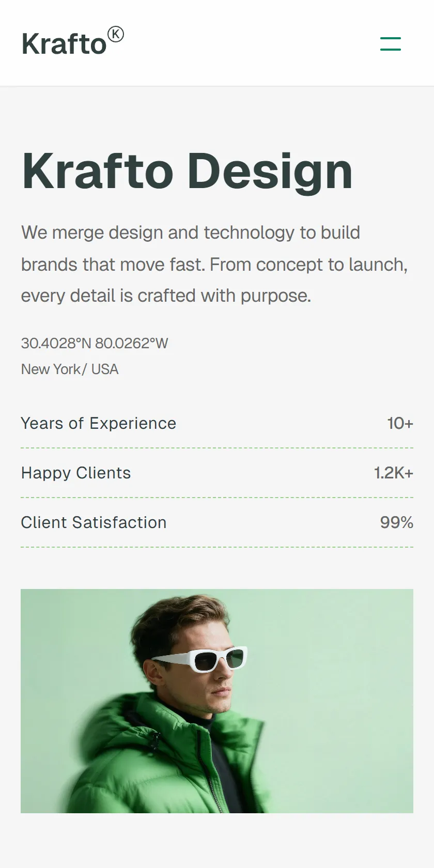The image size is (434, 868).
Task: Click the 'every detail is crafted' line
Action: 166,296
